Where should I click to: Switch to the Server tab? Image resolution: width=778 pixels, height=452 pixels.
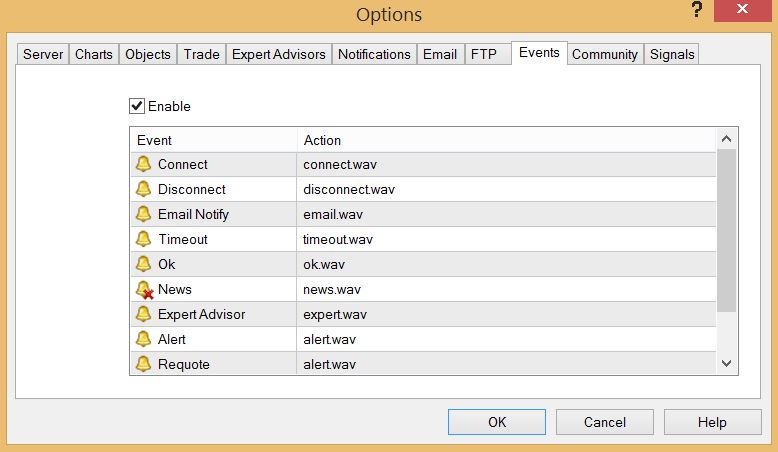43,54
